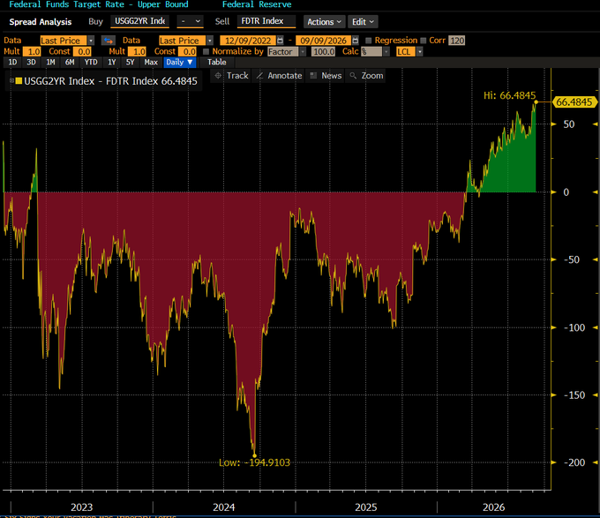Image resolution: width=600 pixels, height=518 pixels.
Task: Show News on the chart
Action: [x=326, y=76]
